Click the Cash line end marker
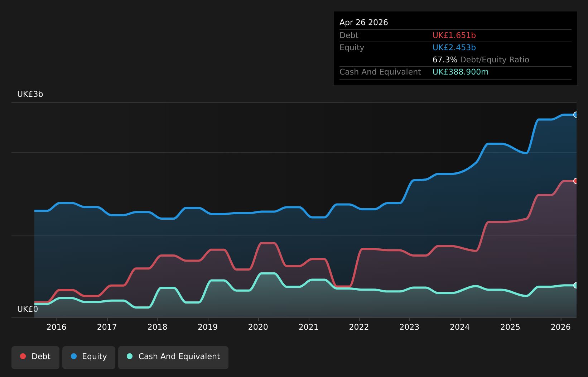This screenshot has width=588, height=377. pyautogui.click(x=576, y=285)
